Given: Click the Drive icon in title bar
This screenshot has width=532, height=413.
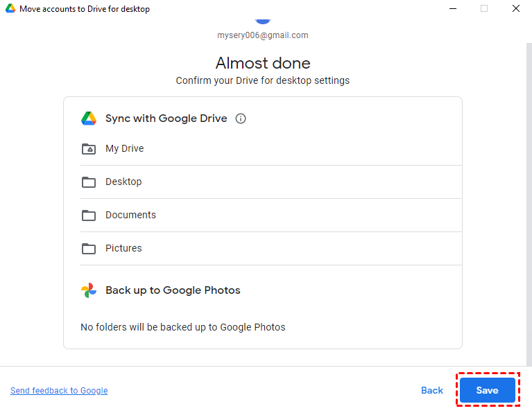Looking at the screenshot, I should [x=10, y=9].
